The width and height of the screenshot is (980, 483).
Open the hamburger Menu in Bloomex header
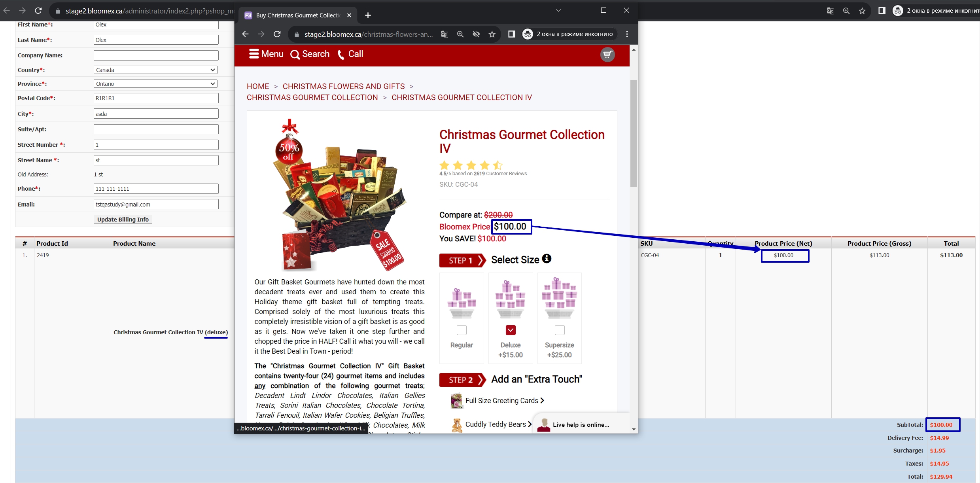266,54
